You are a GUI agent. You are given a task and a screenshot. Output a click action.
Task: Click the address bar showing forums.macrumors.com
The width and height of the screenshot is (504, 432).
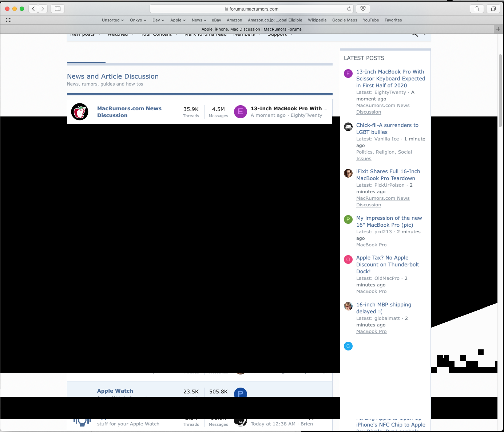click(x=252, y=8)
